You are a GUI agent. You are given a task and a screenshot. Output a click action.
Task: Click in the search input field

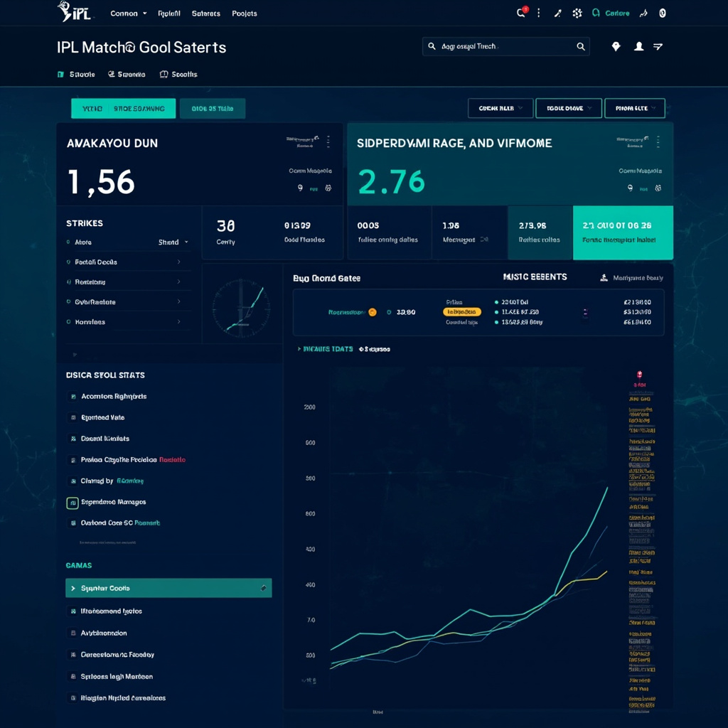(505, 46)
